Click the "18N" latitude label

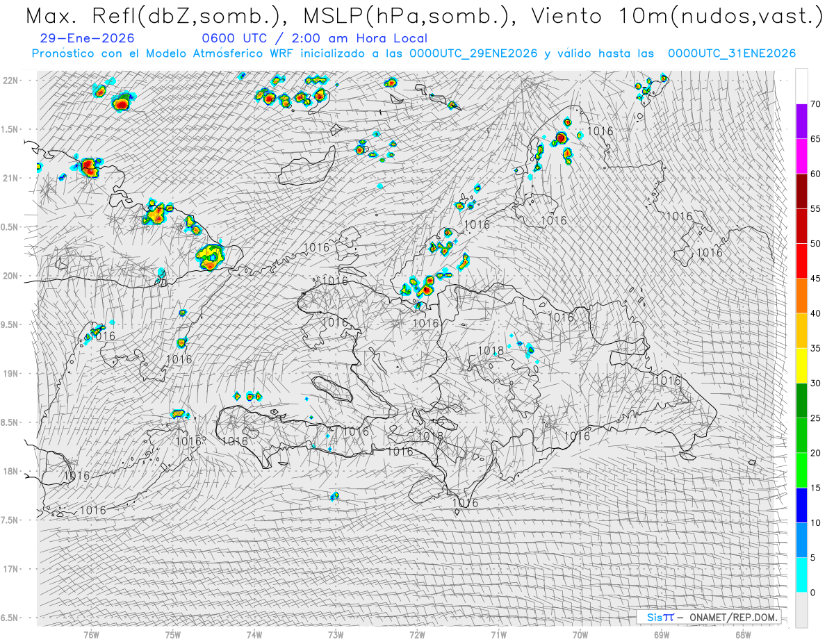click(x=11, y=471)
